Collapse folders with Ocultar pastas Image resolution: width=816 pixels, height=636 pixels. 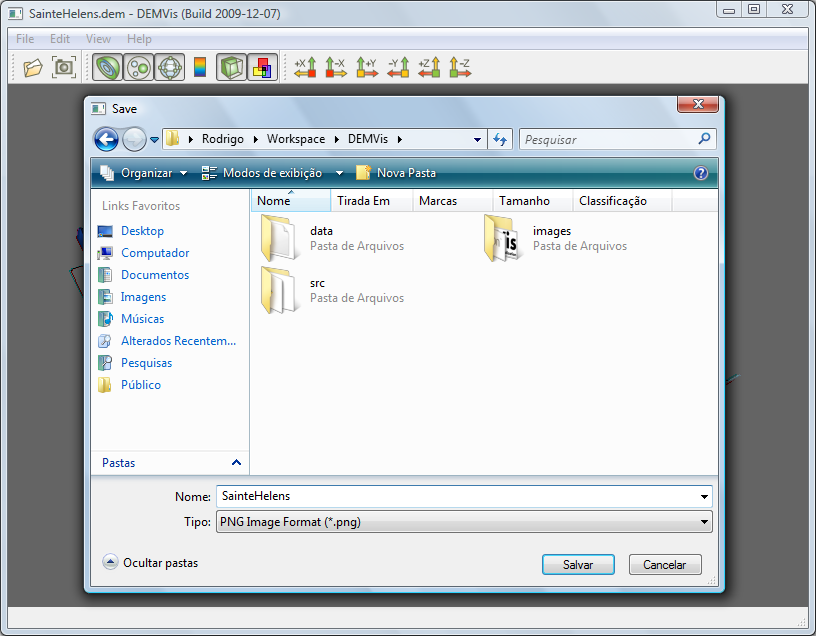151,563
